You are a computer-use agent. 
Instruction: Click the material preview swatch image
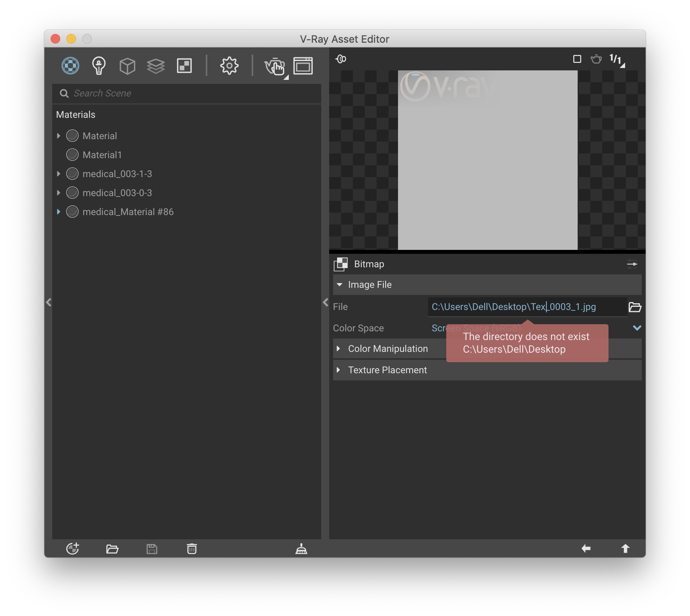point(487,160)
